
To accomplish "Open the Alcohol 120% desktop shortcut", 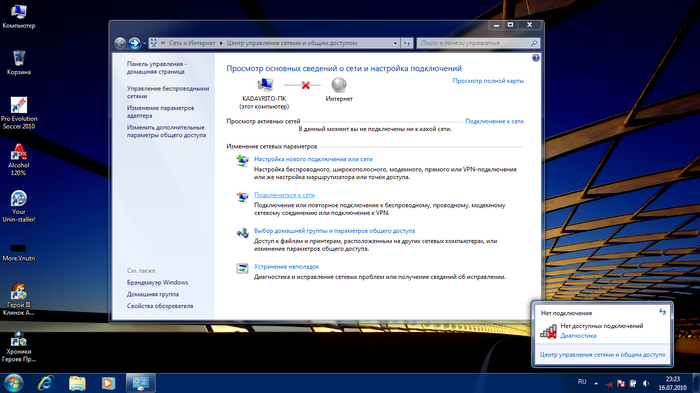I will coord(18,159).
